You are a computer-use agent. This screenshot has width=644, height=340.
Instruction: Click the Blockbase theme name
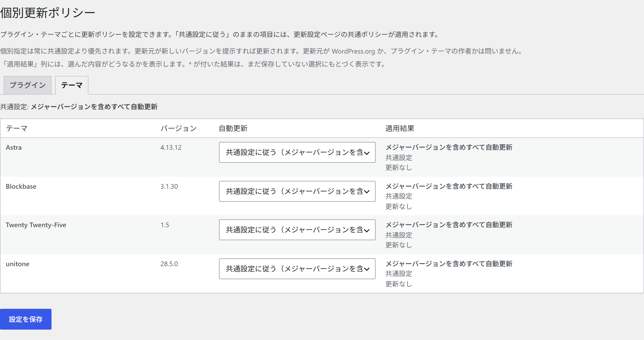pos(21,186)
